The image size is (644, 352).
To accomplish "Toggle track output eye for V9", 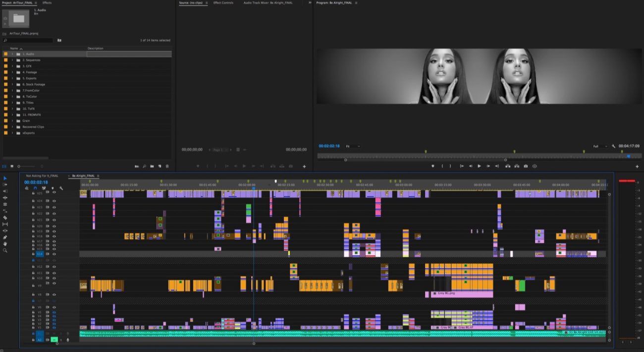I will [x=54, y=283].
